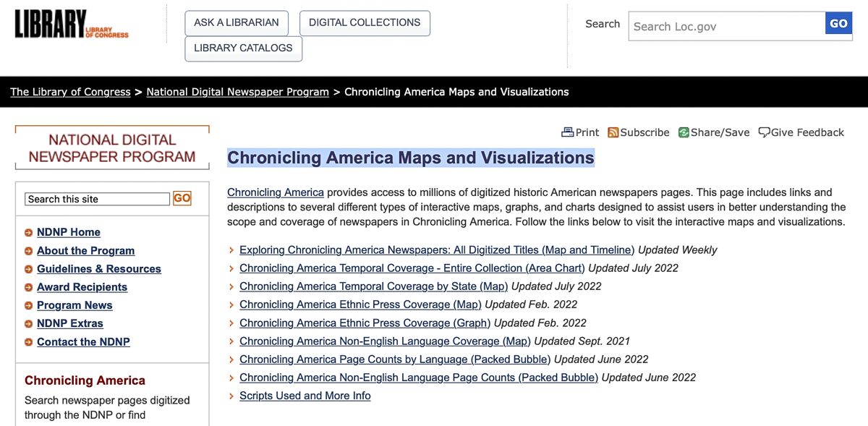Image resolution: width=868 pixels, height=426 pixels.
Task: Open About the Program sidebar link
Action: click(85, 250)
